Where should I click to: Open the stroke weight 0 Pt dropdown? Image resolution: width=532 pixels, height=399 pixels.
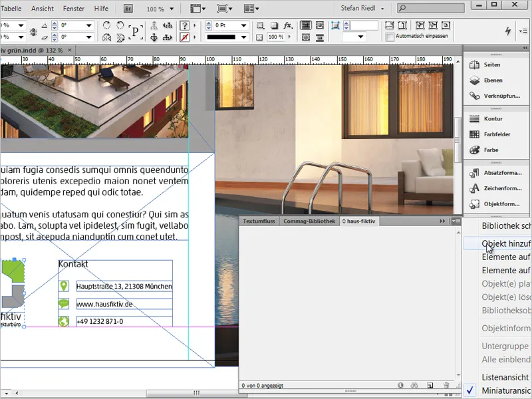coord(243,25)
